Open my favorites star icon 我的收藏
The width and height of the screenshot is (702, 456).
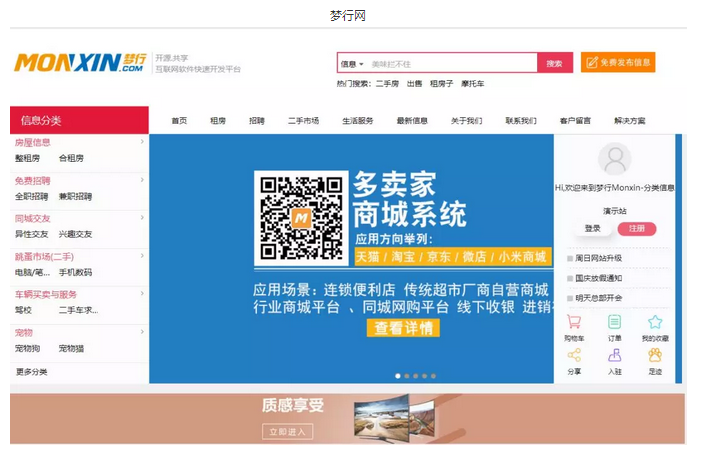click(655, 322)
